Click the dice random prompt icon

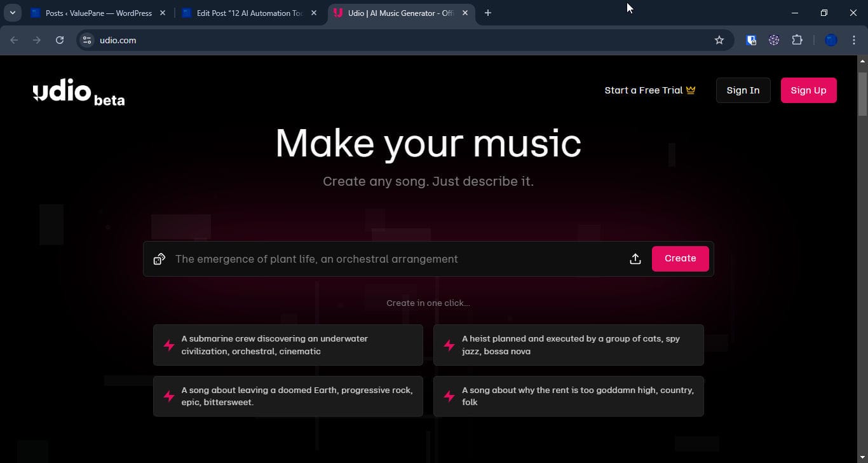159,259
